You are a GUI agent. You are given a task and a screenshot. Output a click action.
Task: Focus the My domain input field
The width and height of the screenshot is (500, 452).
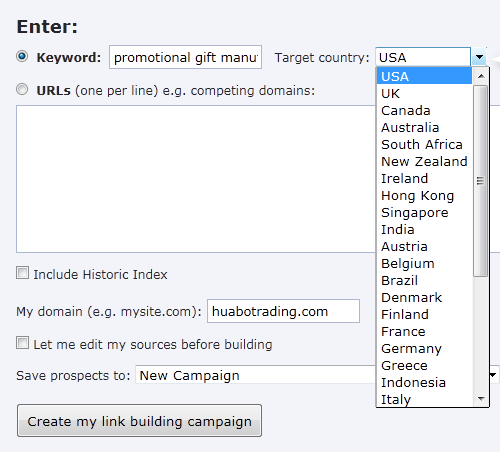tap(283, 311)
